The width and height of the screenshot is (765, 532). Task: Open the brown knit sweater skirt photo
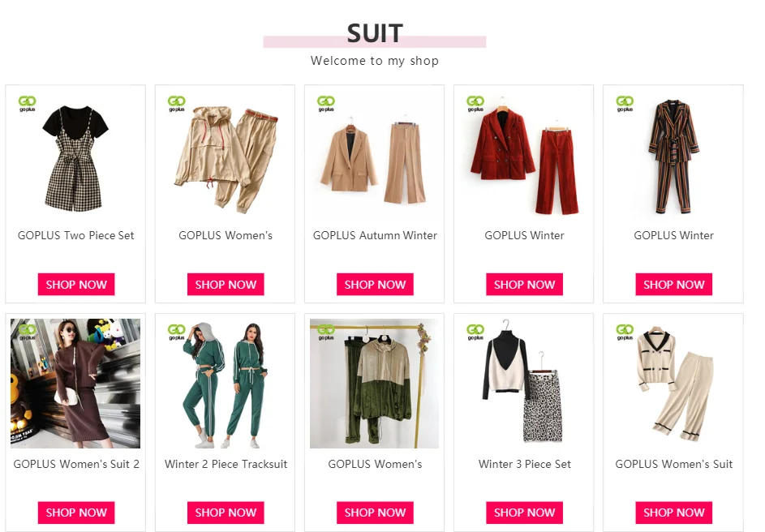pos(75,384)
